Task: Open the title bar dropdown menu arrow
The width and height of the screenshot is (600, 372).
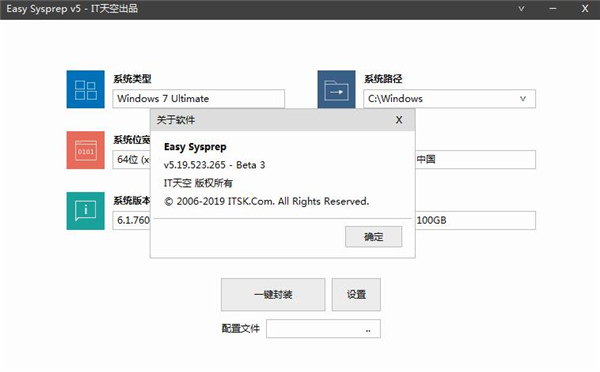Action: 521,8
